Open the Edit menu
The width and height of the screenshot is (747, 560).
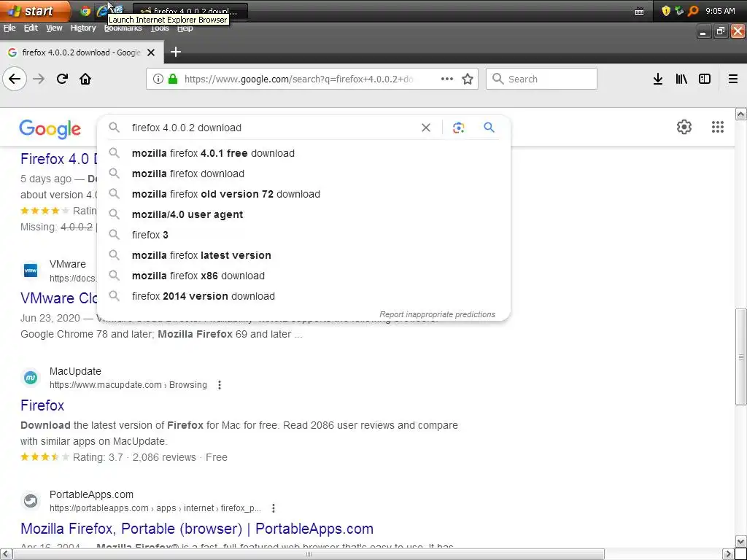coord(31,28)
